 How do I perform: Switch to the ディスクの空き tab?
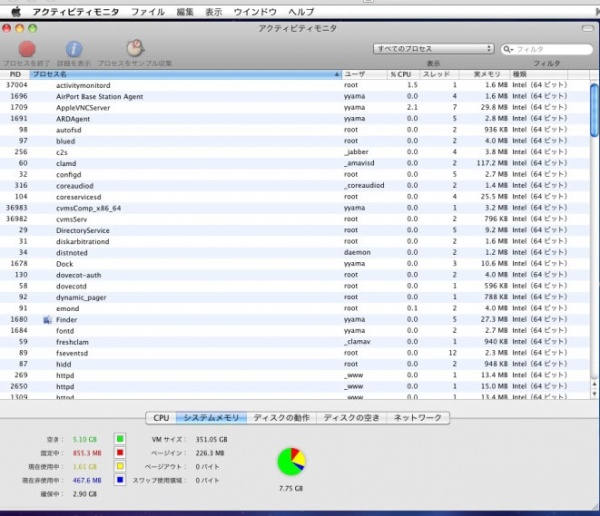tap(351, 418)
